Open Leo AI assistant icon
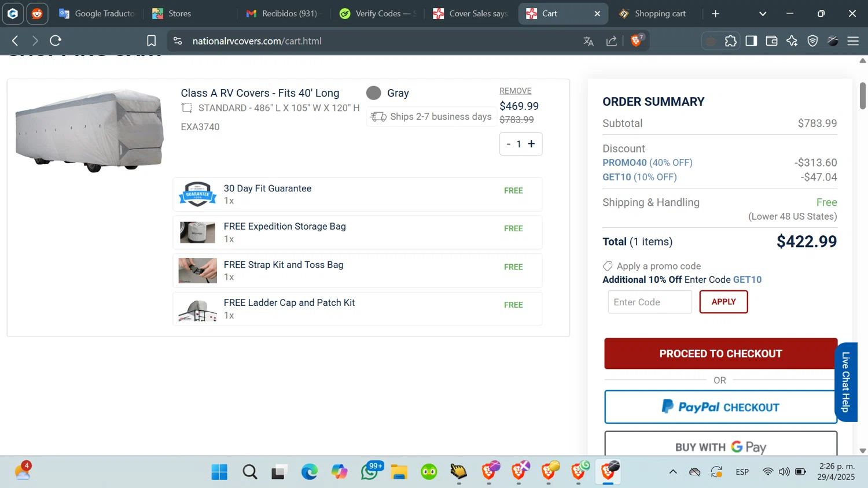 pos(792,41)
